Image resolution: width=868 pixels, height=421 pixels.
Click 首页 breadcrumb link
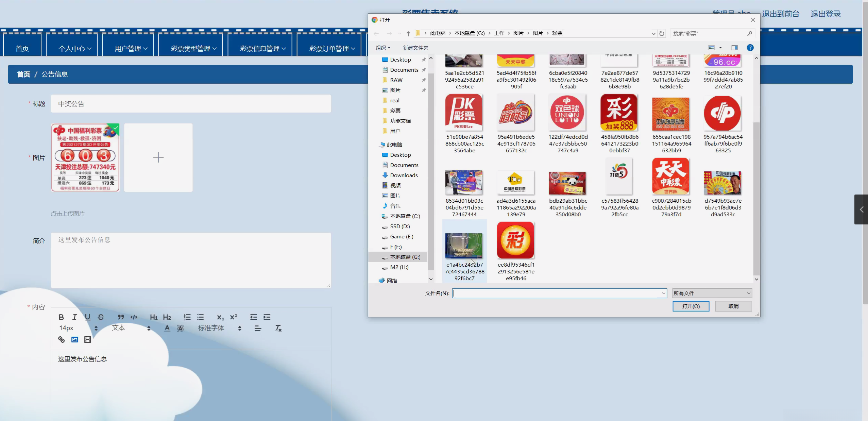pos(23,74)
